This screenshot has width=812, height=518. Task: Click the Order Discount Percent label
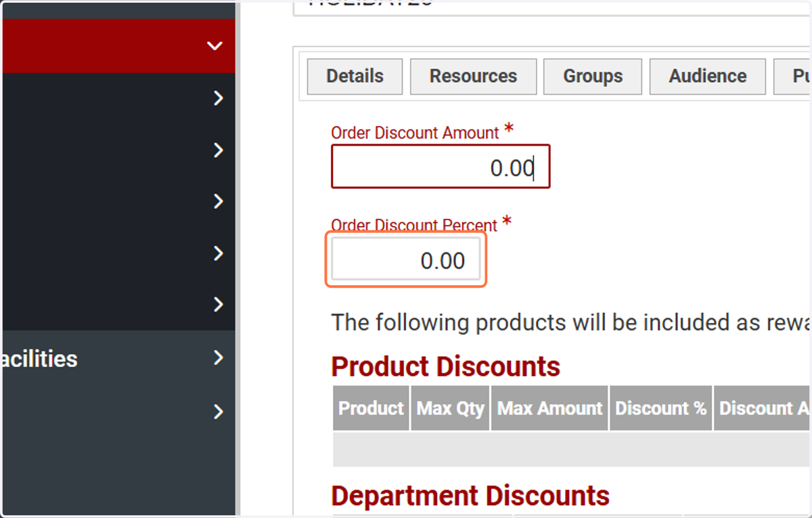click(x=414, y=225)
